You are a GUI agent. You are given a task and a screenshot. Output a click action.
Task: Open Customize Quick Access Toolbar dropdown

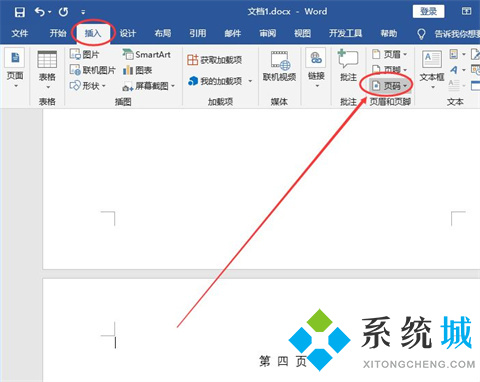pyautogui.click(x=83, y=12)
